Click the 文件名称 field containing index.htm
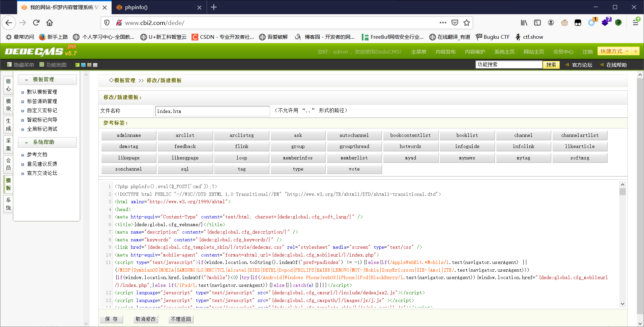 click(212, 111)
